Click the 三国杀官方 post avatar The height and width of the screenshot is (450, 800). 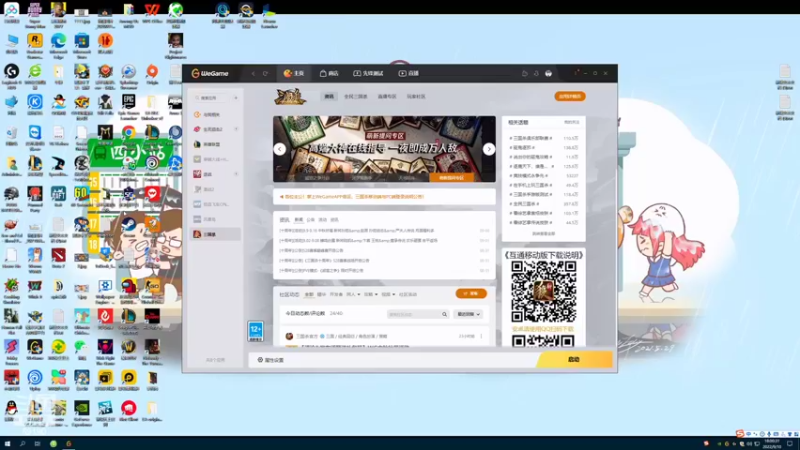[x=289, y=337]
